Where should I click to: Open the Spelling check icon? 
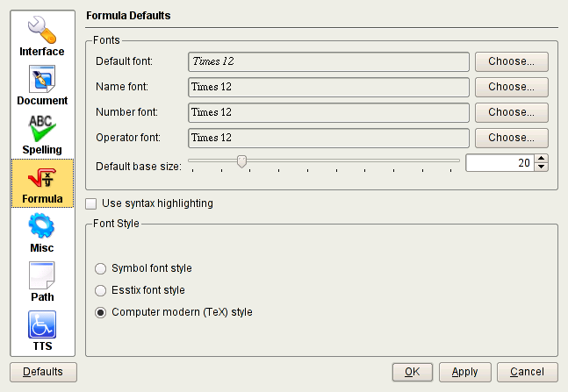pyautogui.click(x=42, y=128)
